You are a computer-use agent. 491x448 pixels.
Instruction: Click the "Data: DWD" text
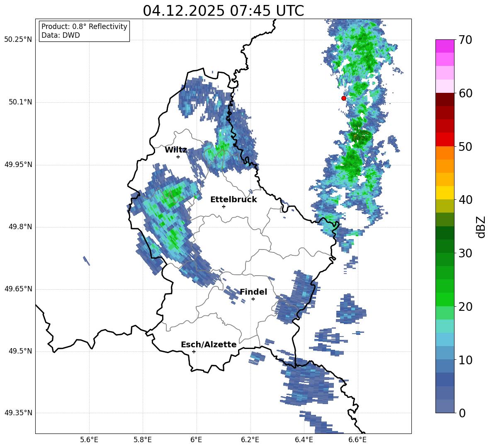61,35
